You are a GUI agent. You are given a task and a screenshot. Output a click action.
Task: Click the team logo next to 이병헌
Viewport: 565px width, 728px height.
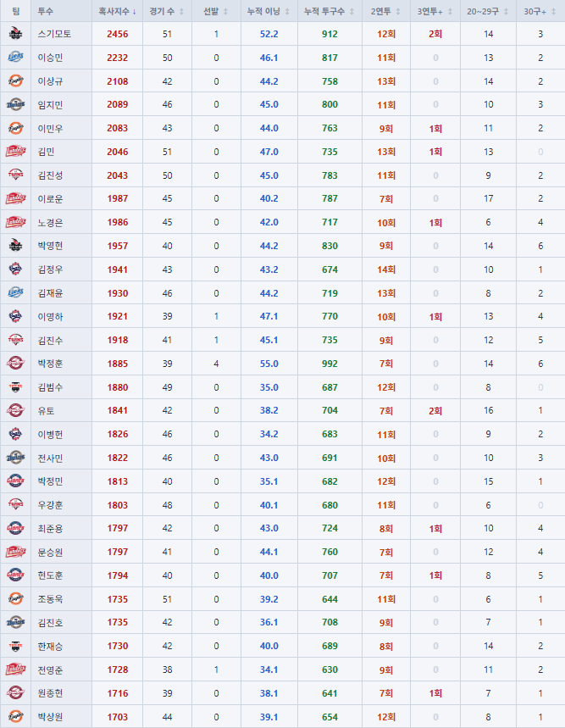(x=15, y=434)
